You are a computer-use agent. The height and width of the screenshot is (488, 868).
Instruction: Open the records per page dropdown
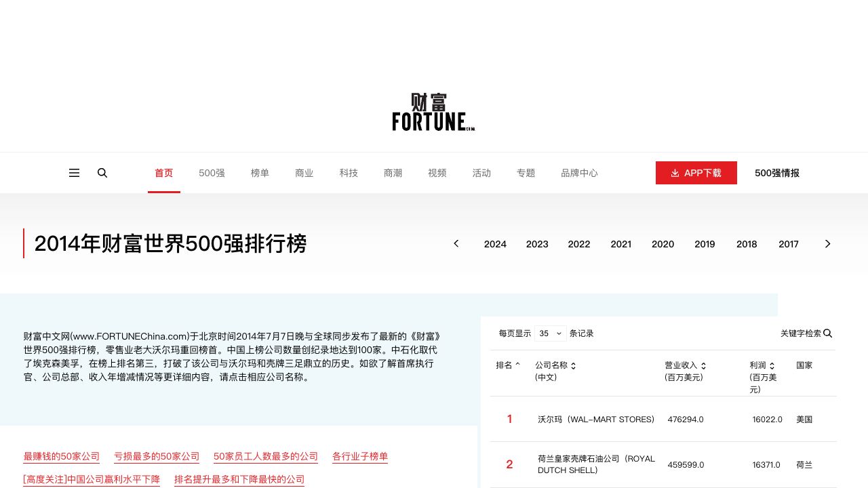(550, 333)
